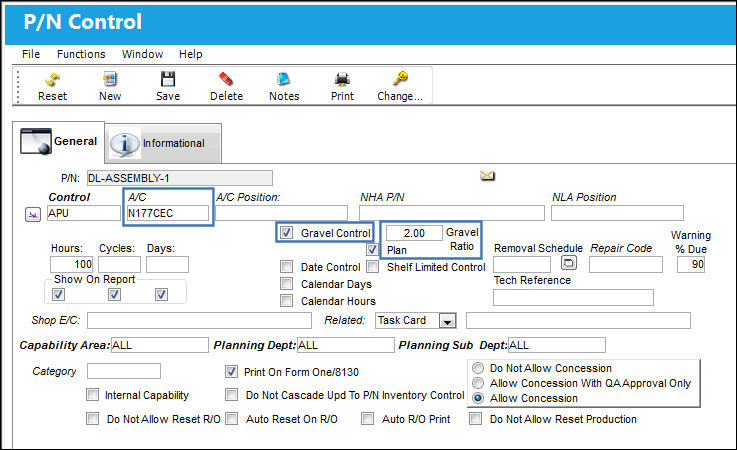The height and width of the screenshot is (450, 737).
Task: Enable Shelf Limited Control checkbox
Action: click(372, 267)
